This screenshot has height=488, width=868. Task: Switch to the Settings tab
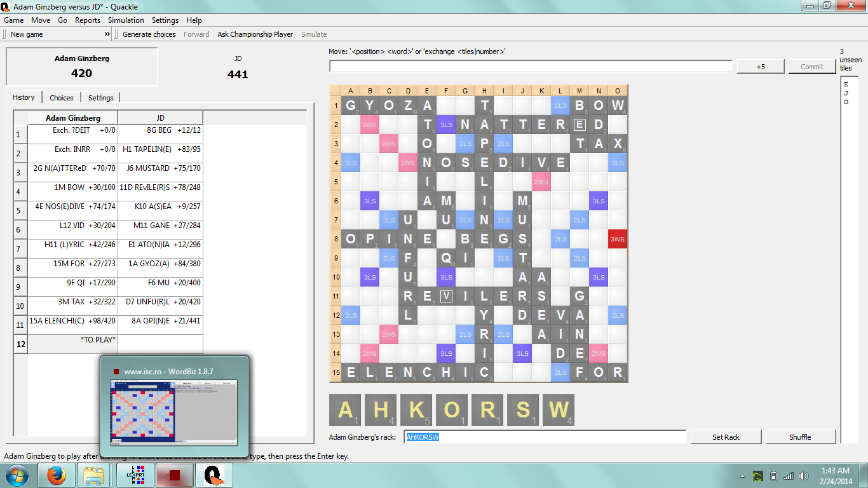[101, 98]
